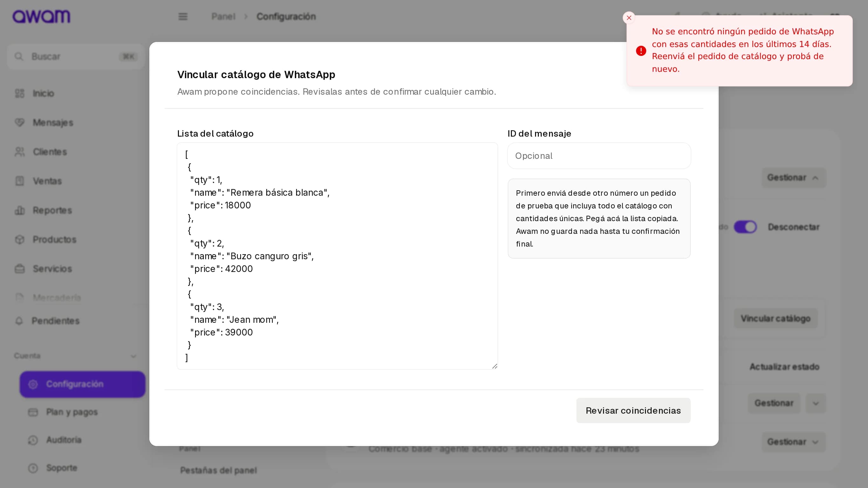The height and width of the screenshot is (488, 868).
Task: Click the textarea resize handle
Action: pos(494,366)
